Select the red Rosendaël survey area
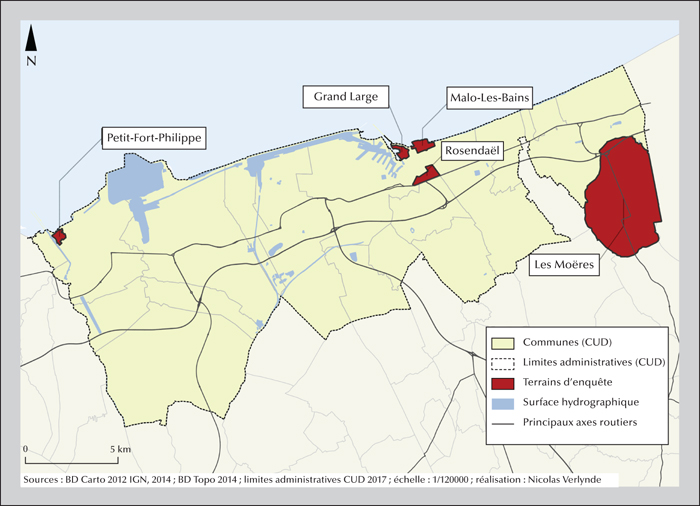 coord(426,176)
